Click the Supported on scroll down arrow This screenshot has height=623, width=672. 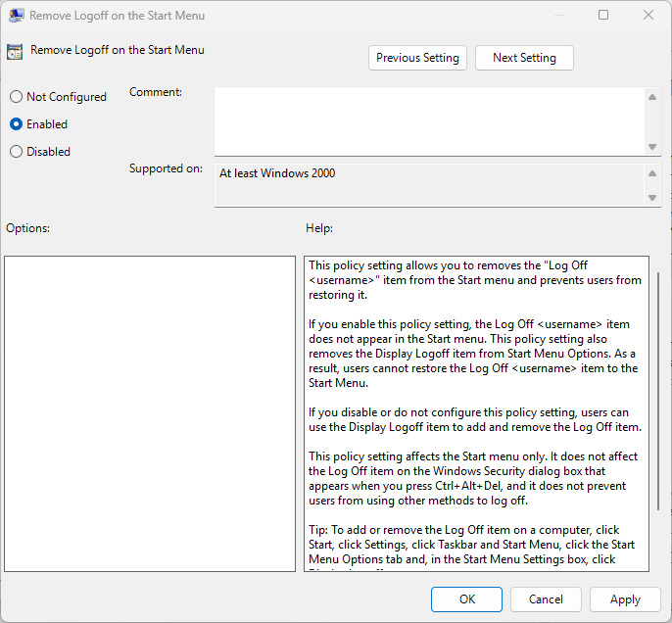click(x=653, y=197)
